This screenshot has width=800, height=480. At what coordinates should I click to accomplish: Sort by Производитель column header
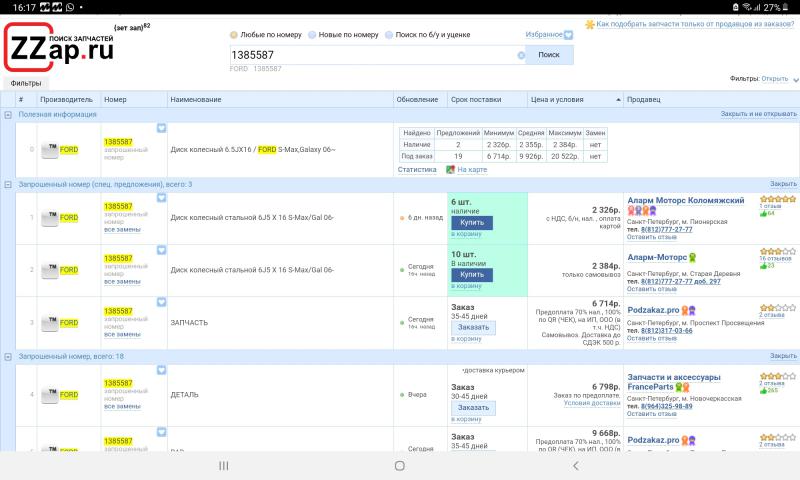click(66, 99)
